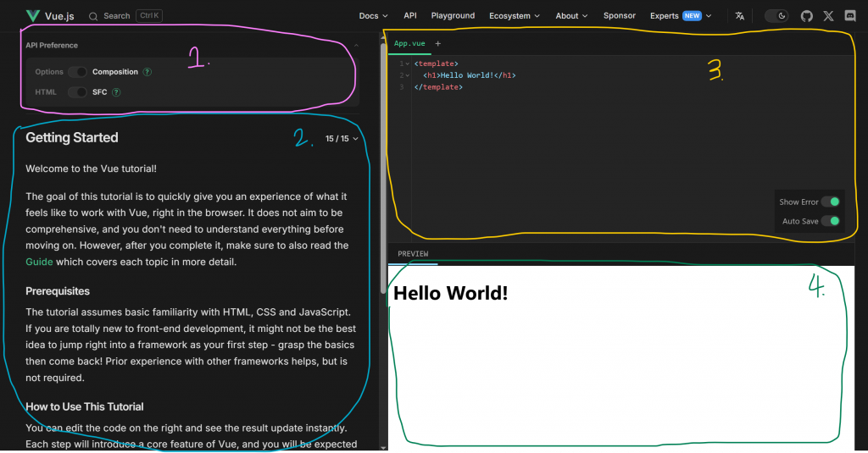Open the 15 / 15 step selector
Screen dimensions: 868x453
pos(342,138)
